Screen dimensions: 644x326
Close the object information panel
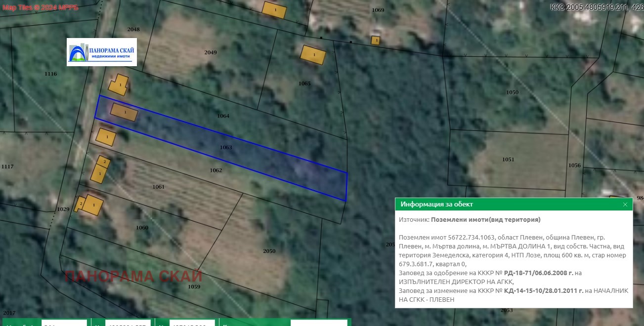click(x=625, y=204)
